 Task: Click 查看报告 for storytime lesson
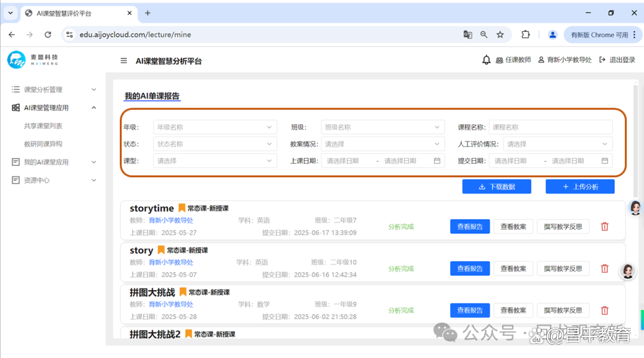pos(470,227)
